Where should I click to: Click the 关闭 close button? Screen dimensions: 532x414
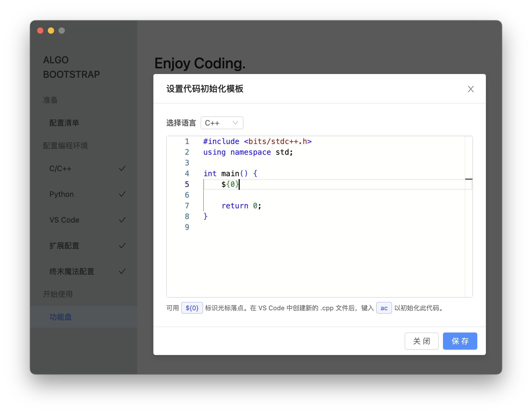(x=421, y=341)
